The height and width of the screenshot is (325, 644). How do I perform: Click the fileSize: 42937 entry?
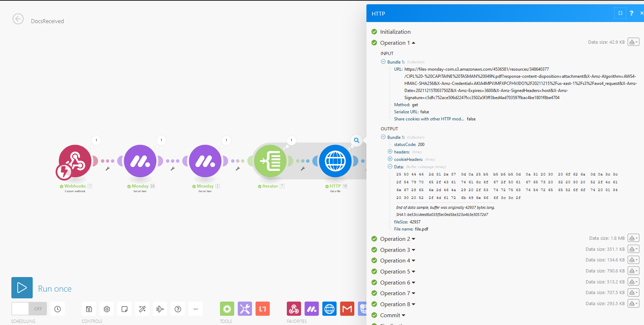point(407,222)
